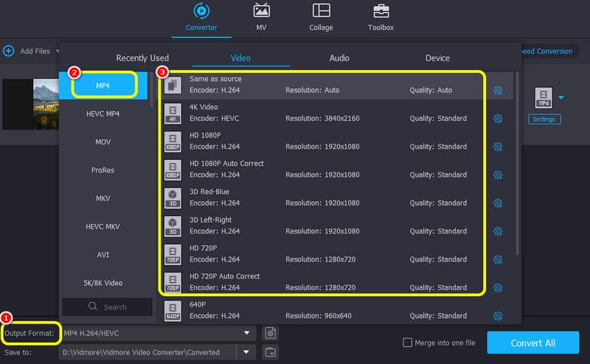The width and height of the screenshot is (590, 364).
Task: Open the Save to folder browse icon
Action: tap(271, 351)
